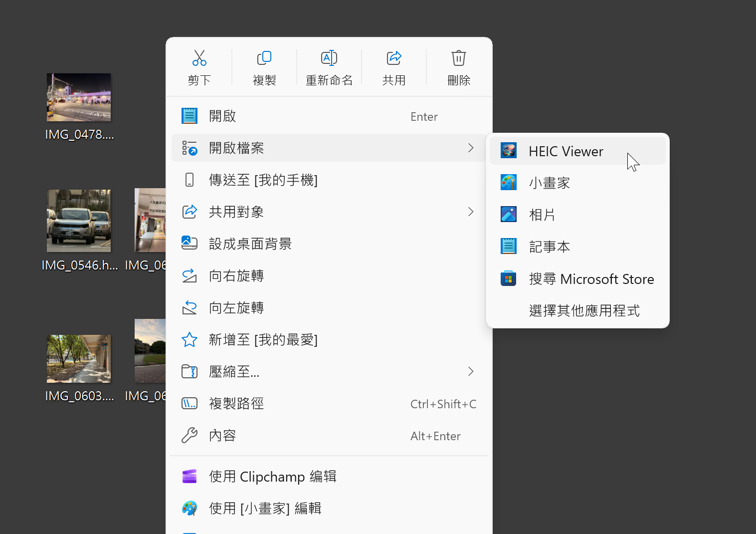Rotate image right with 向右旋轉
This screenshot has height=534, width=756.
click(236, 276)
